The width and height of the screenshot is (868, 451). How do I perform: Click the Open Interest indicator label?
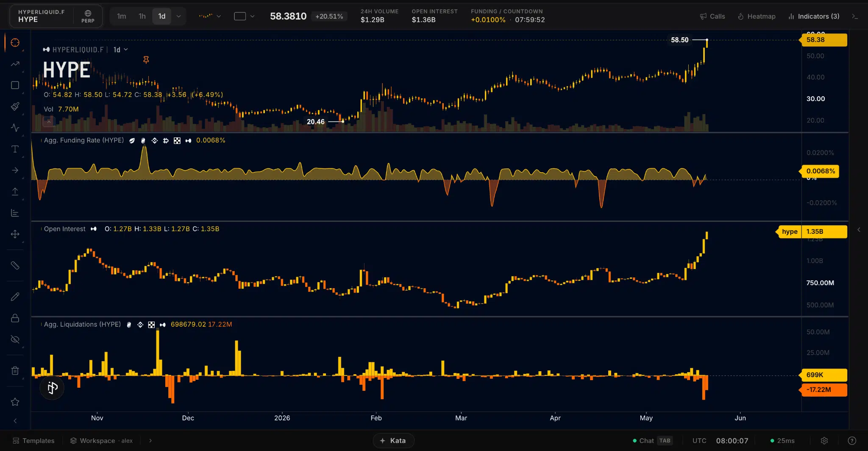pyautogui.click(x=65, y=229)
